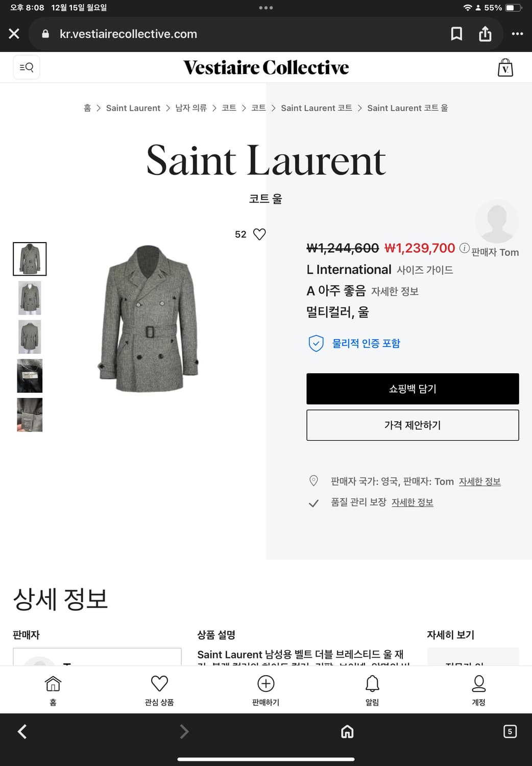Open 자세한 정보 next to 품질 관리 보장
The height and width of the screenshot is (766, 532).
pyautogui.click(x=412, y=502)
